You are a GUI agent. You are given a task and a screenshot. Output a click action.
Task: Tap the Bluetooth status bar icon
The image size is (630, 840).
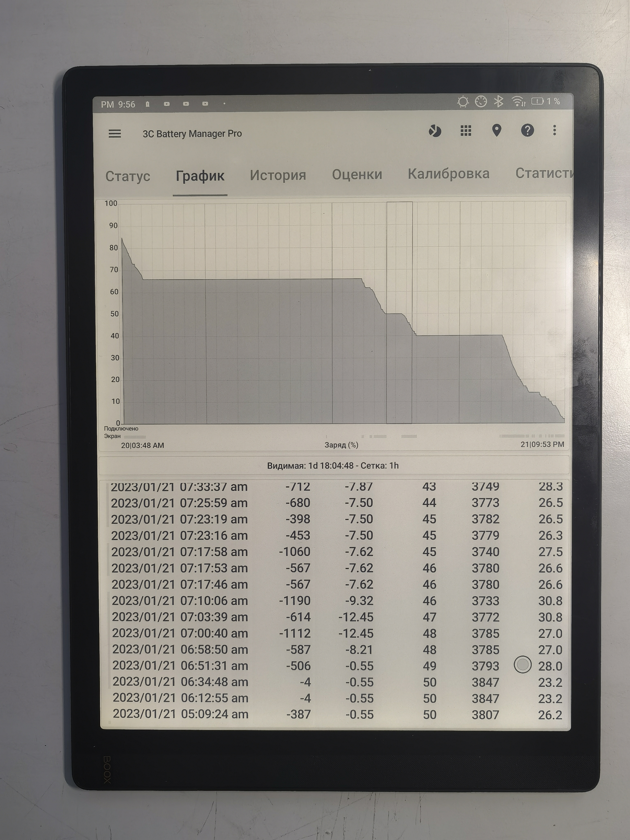[498, 101]
